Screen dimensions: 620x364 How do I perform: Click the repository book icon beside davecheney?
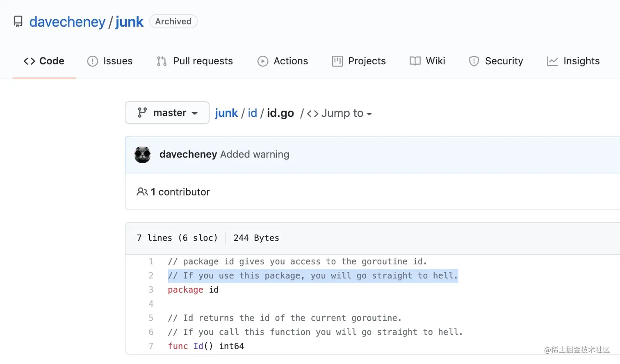[x=18, y=22]
